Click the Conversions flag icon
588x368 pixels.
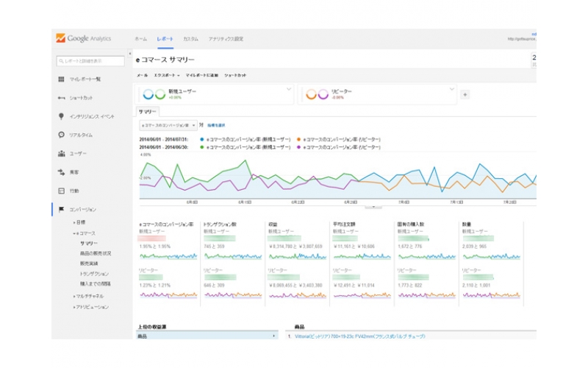tap(61, 210)
